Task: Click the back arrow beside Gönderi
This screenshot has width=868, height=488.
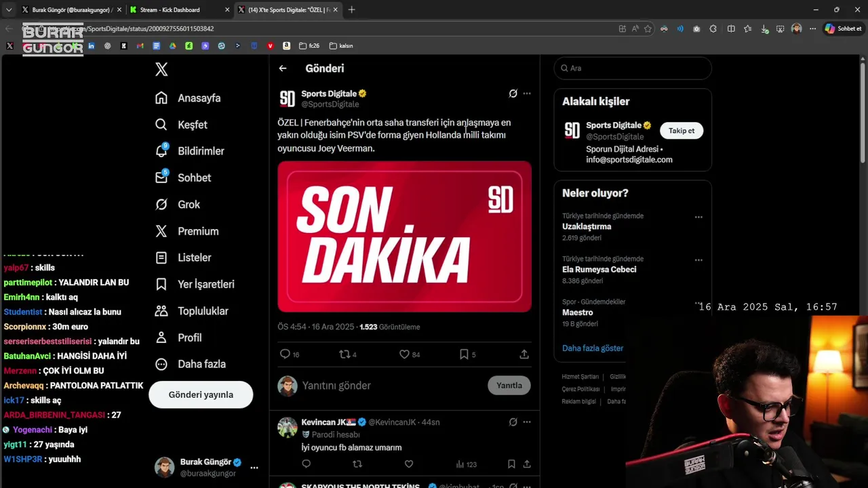Action: [x=283, y=68]
